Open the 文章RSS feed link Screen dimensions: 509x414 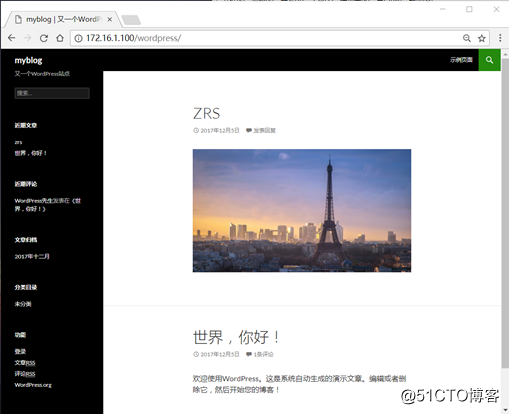pyautogui.click(x=25, y=363)
